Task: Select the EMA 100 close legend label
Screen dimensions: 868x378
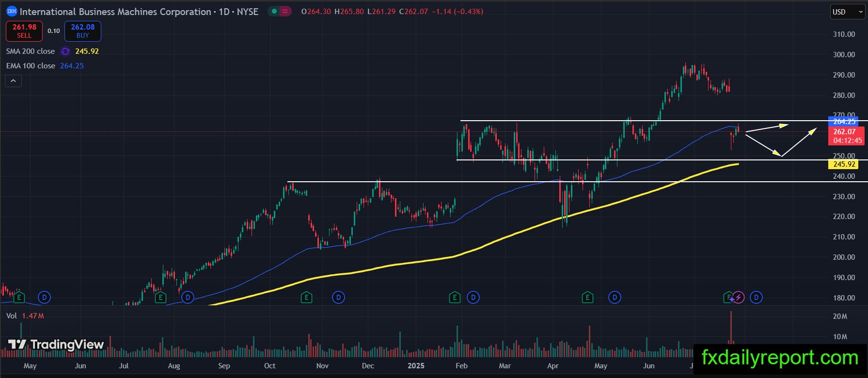Action: (31, 66)
